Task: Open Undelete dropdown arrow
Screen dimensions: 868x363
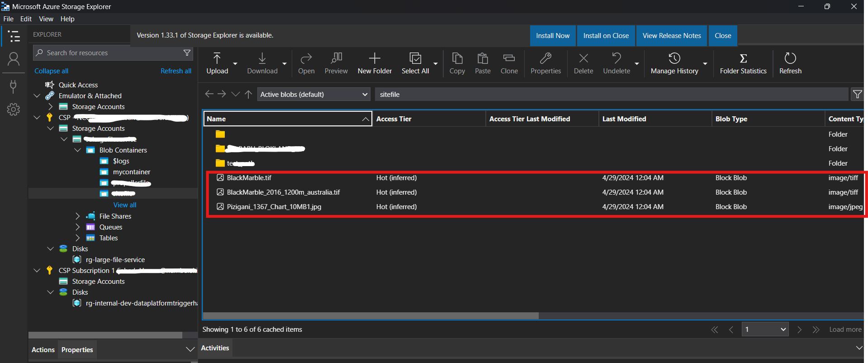Action: click(x=637, y=64)
